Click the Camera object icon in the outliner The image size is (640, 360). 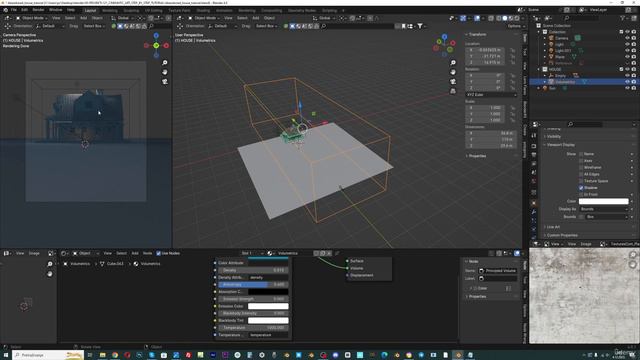point(551,38)
